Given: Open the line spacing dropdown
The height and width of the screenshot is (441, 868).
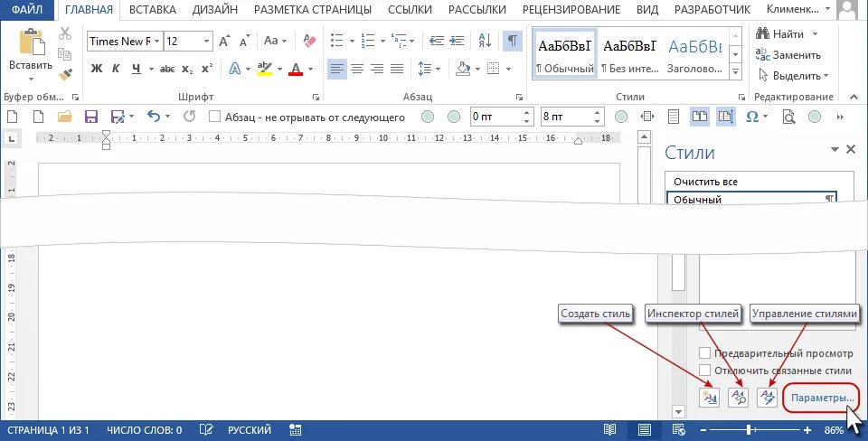Looking at the screenshot, I should tap(429, 70).
